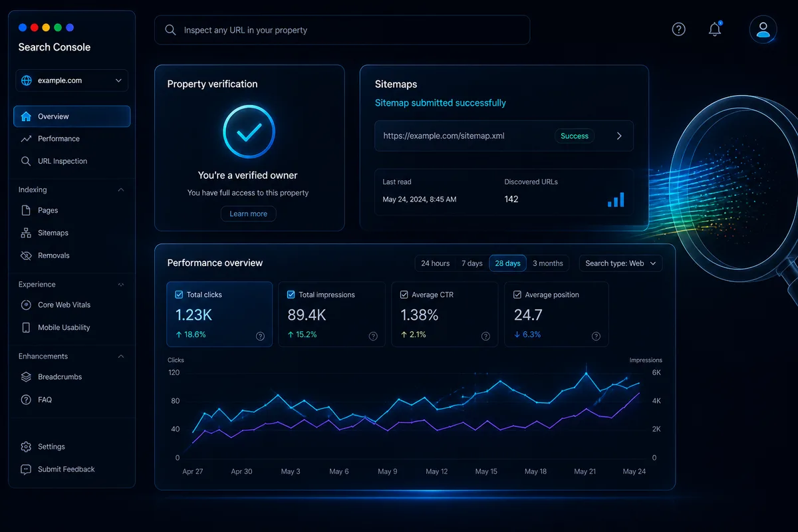Click the '142' Discovered URLs value
The height and width of the screenshot is (532, 798).
pos(511,199)
